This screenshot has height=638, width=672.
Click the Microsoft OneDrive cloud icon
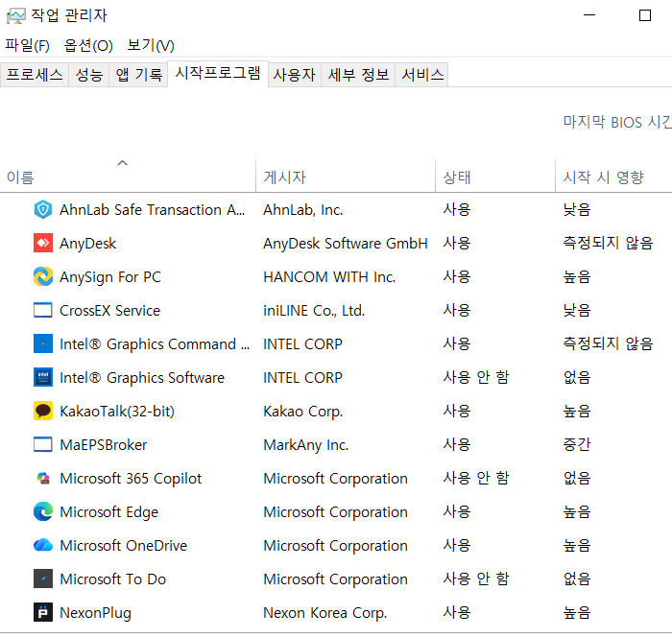point(43,545)
